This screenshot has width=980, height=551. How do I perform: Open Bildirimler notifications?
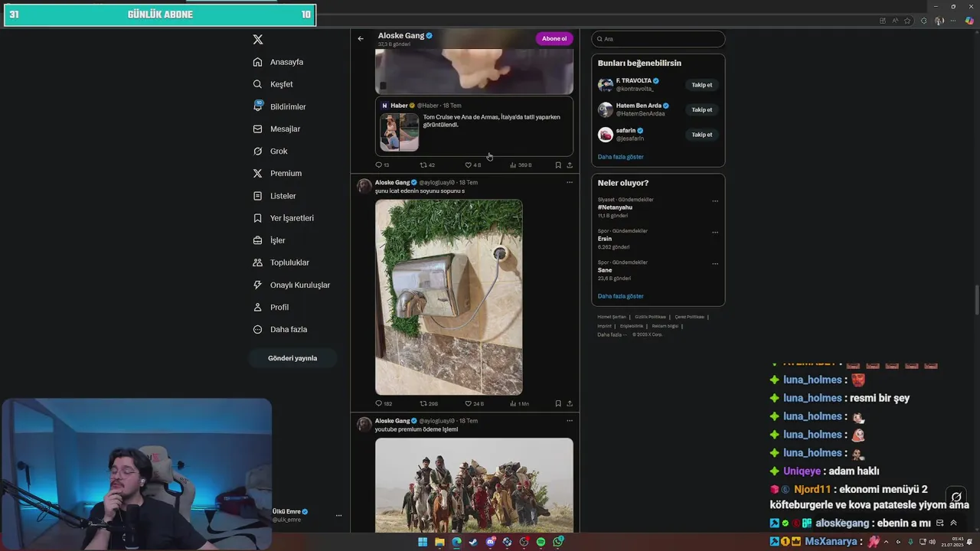(x=280, y=106)
